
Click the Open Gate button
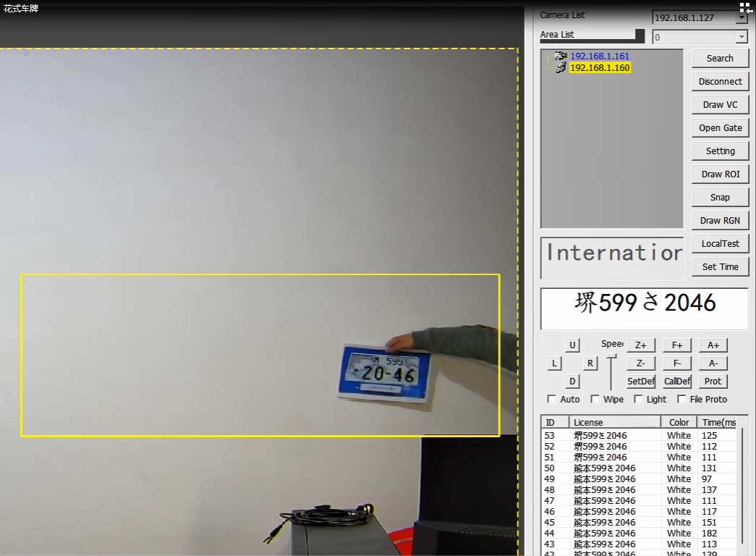click(720, 127)
